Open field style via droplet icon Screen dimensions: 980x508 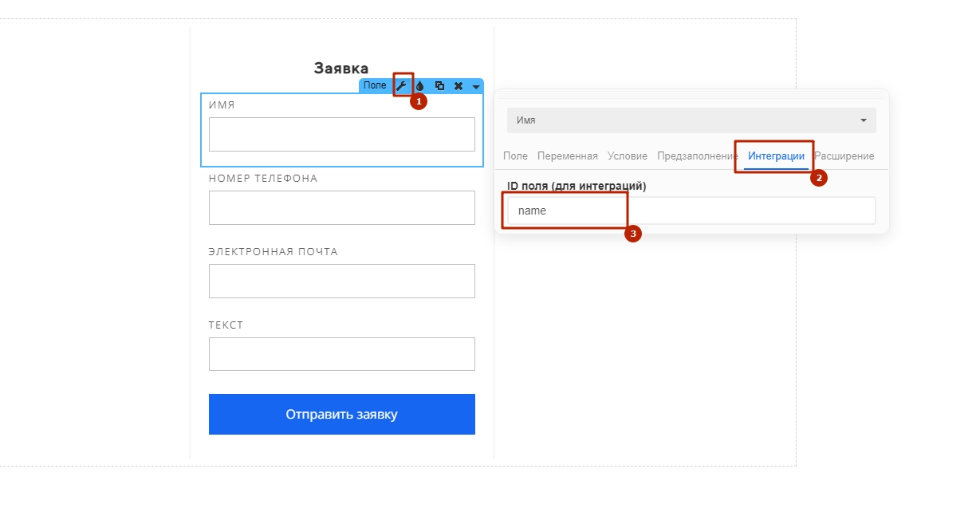[x=420, y=85]
